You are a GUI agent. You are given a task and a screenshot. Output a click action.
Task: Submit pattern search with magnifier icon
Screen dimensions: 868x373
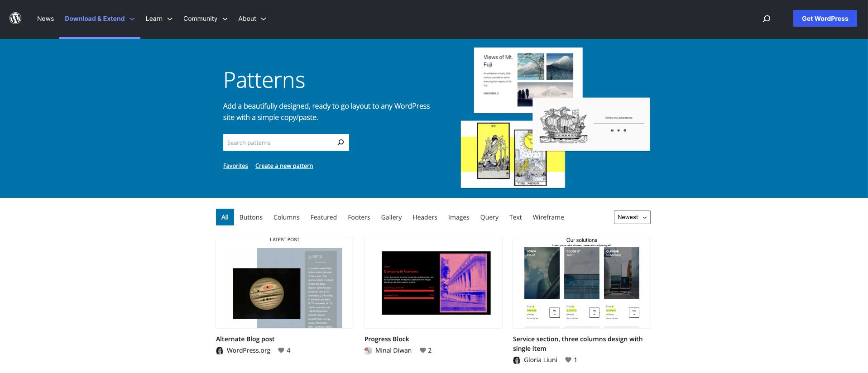[340, 143]
